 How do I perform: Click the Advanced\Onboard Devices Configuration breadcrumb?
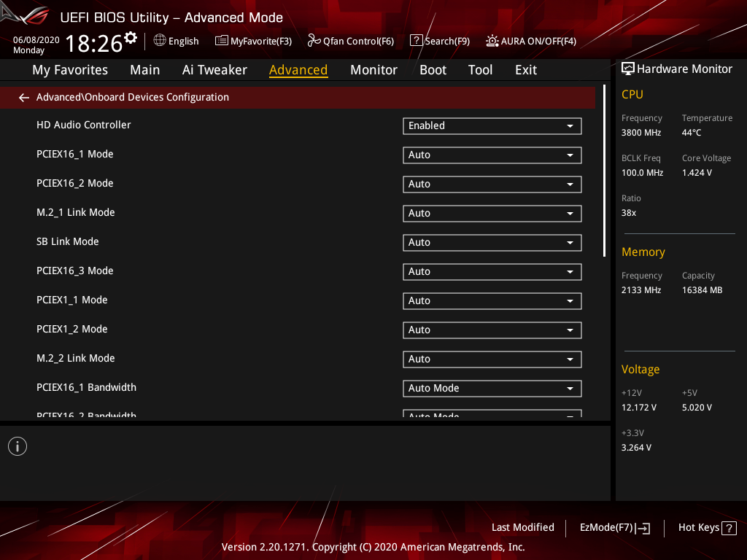point(133,97)
